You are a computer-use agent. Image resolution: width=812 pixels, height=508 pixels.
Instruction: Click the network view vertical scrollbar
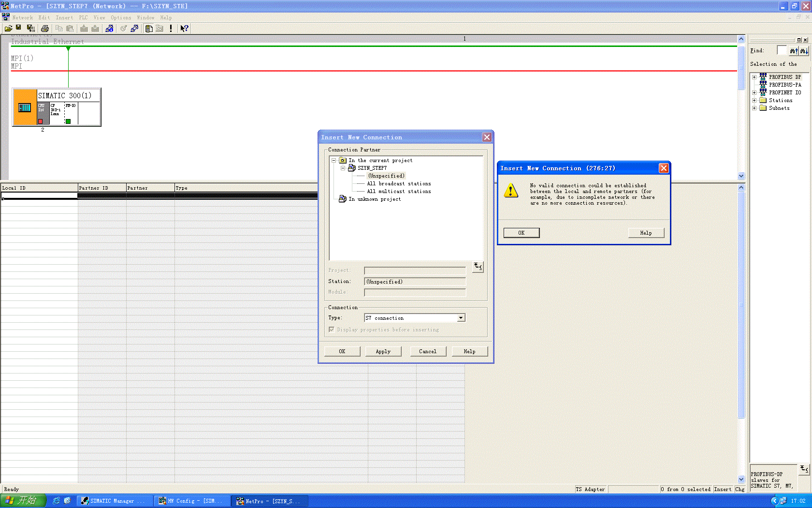point(741,107)
